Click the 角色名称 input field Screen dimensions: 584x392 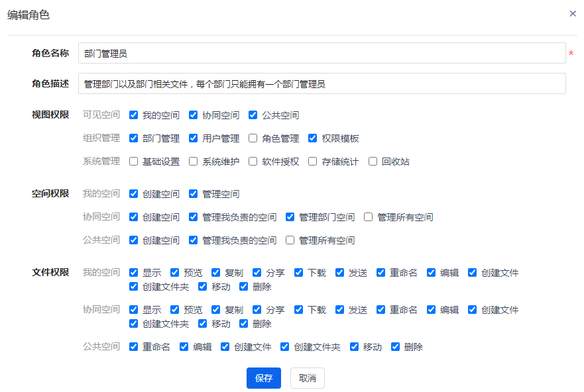[x=321, y=53]
